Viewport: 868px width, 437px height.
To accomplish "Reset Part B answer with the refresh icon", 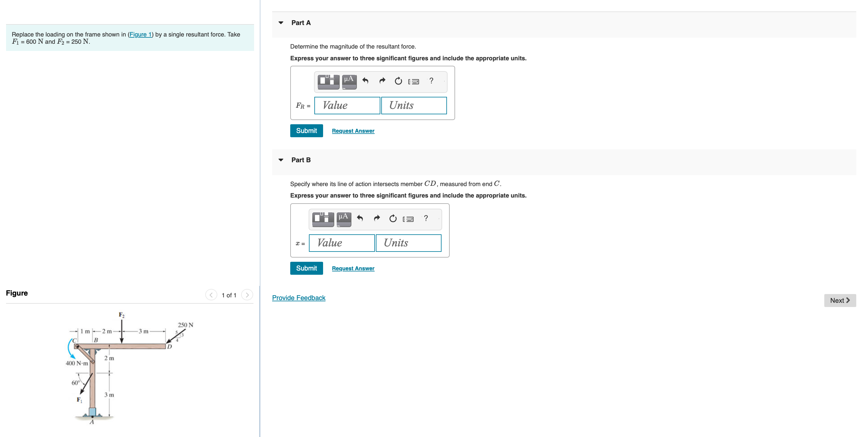I will coord(393,218).
